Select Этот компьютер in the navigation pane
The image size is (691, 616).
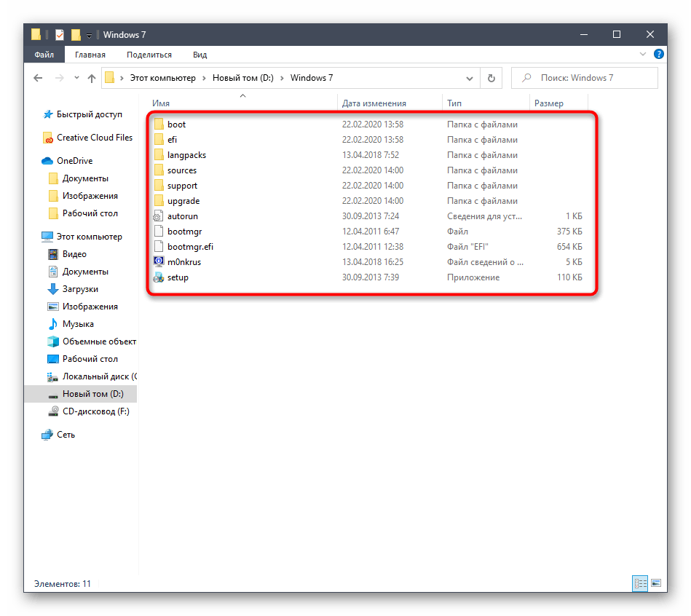pos(82,237)
